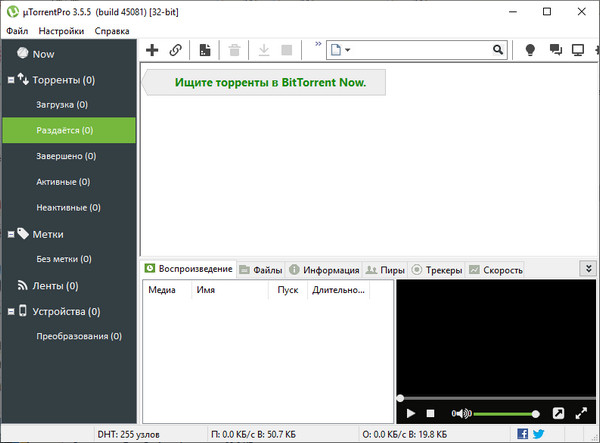Image resolution: width=600 pixels, height=443 pixels.
Task: Collapse the Метки tree node
Action: tap(11, 234)
